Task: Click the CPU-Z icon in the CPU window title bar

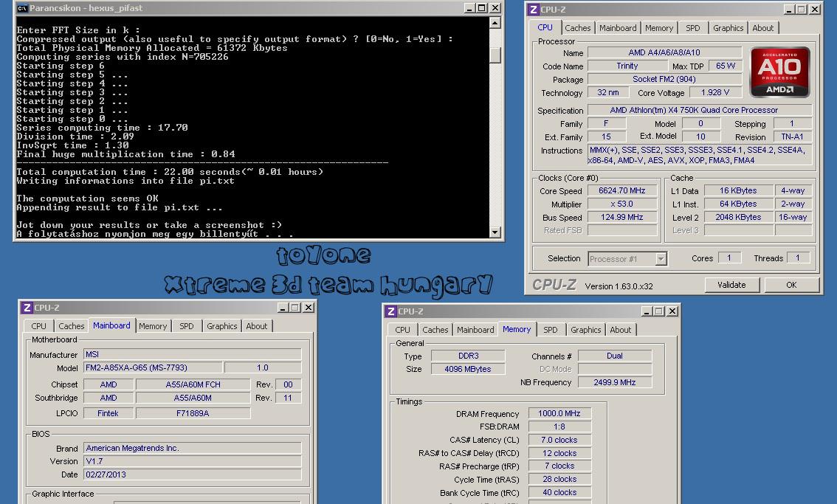Action: point(533,9)
